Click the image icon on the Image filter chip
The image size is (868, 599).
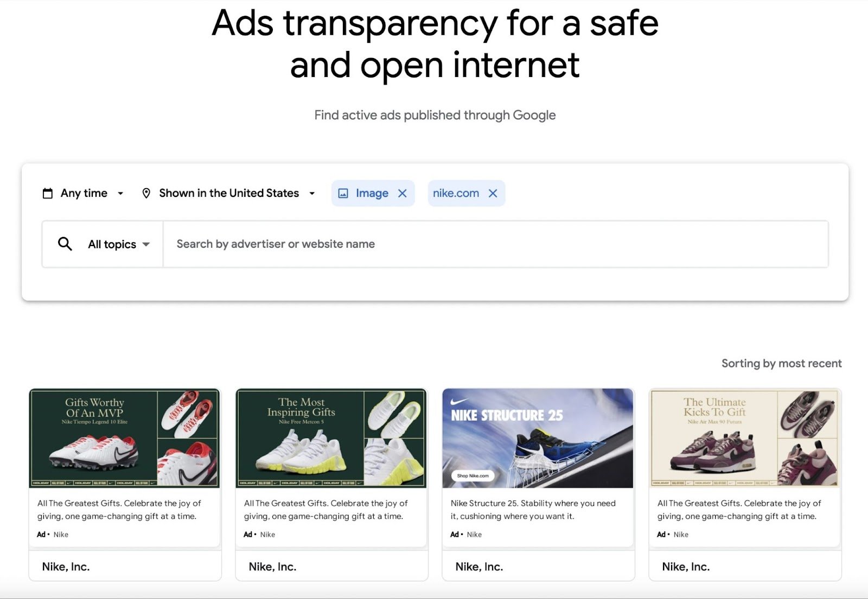(344, 193)
